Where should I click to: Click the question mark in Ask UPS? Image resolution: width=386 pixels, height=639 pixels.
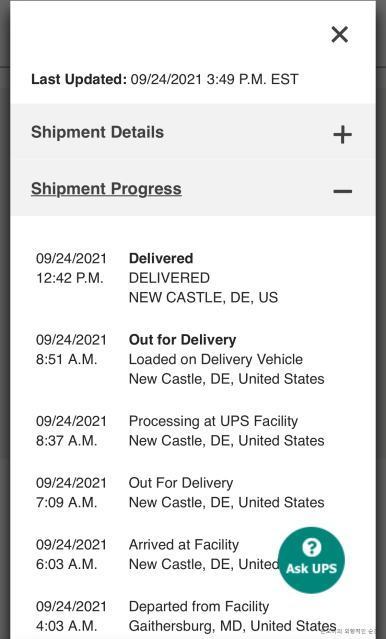[312, 547]
